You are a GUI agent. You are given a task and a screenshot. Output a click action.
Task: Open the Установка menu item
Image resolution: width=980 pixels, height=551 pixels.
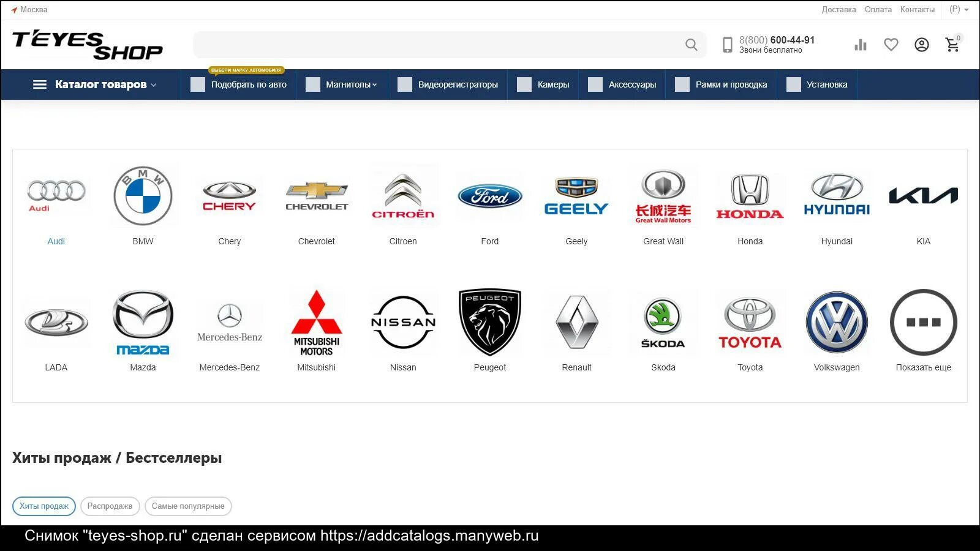tap(817, 84)
